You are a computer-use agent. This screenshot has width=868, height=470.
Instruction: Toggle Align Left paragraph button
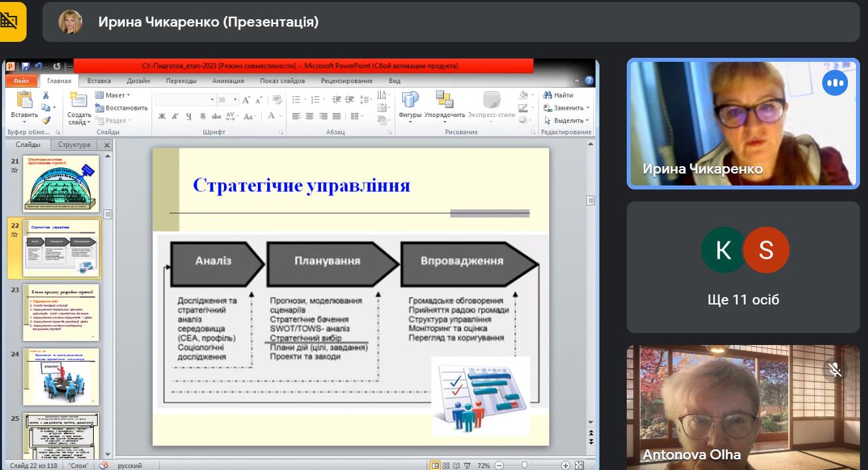point(296,116)
